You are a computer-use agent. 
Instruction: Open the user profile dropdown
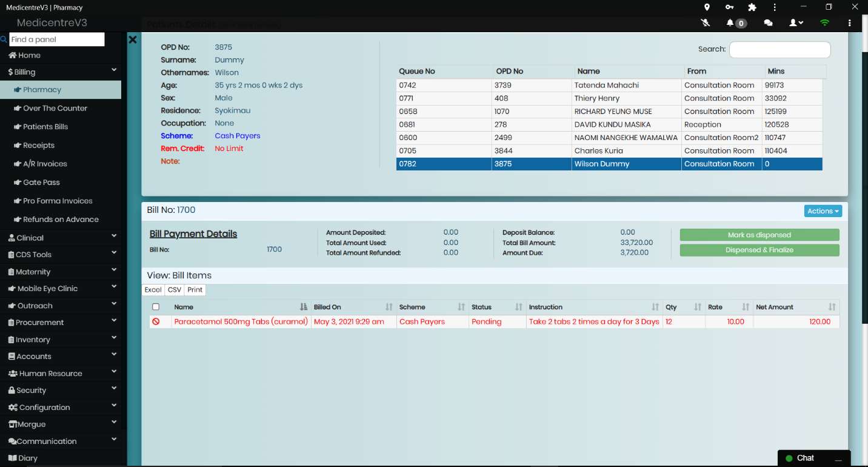(796, 23)
